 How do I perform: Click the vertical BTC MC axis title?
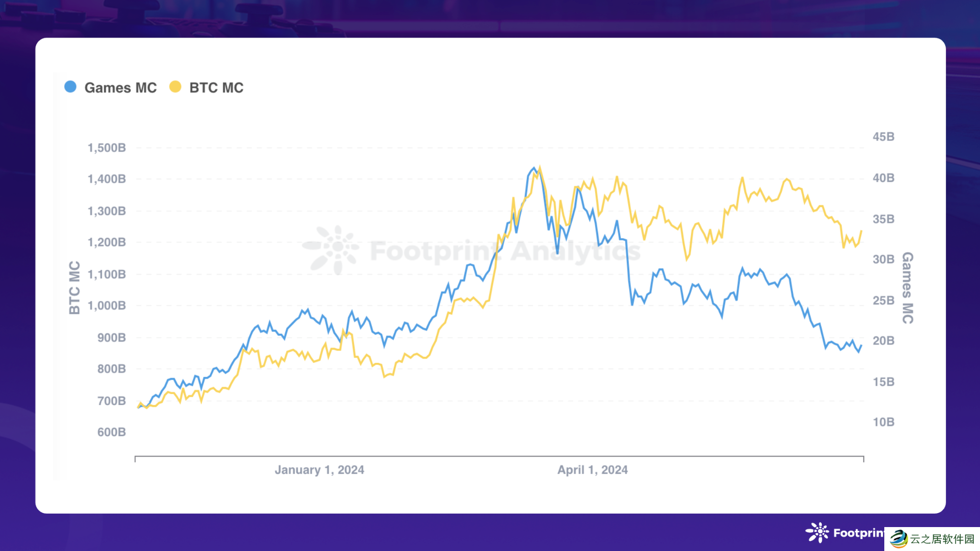click(75, 288)
